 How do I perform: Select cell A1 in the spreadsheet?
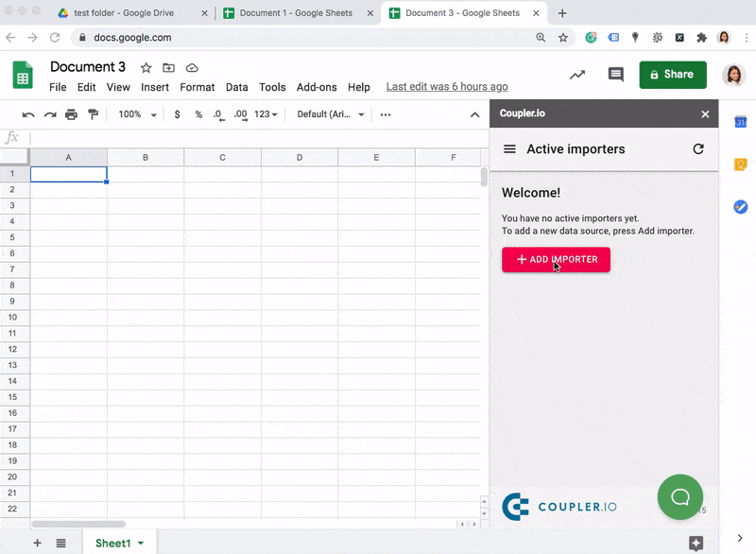point(68,174)
